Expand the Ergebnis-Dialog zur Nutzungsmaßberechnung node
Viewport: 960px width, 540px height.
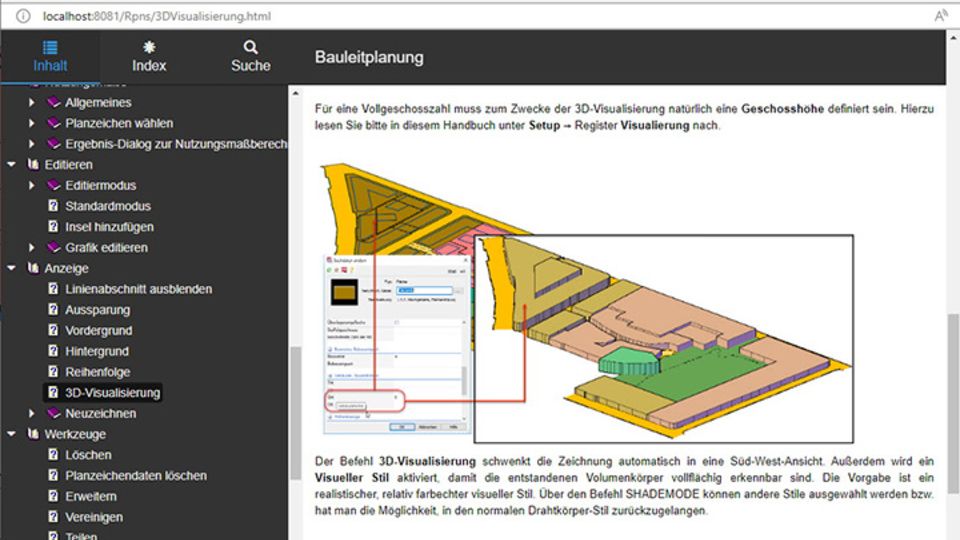[31, 144]
